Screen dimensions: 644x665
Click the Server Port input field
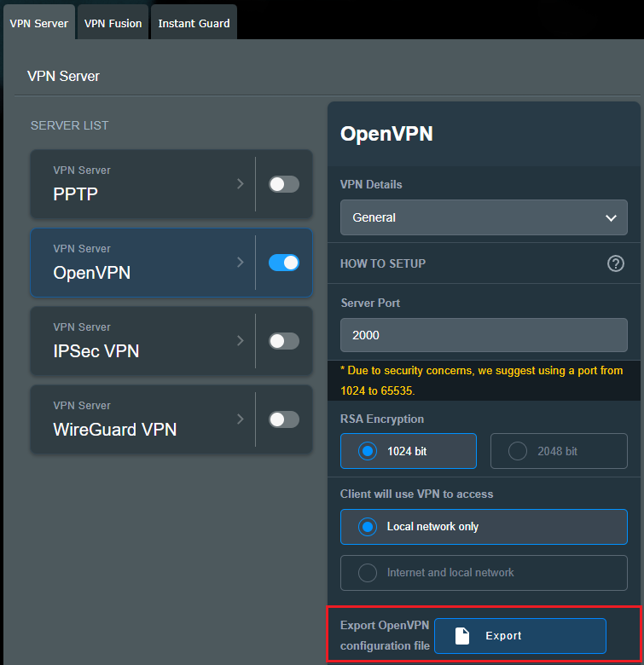coord(484,335)
